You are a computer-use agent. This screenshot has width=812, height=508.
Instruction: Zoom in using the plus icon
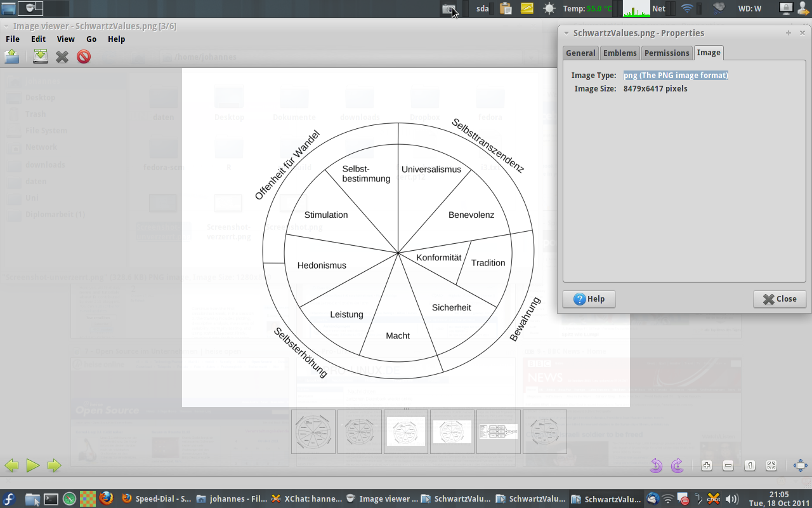[x=707, y=465]
